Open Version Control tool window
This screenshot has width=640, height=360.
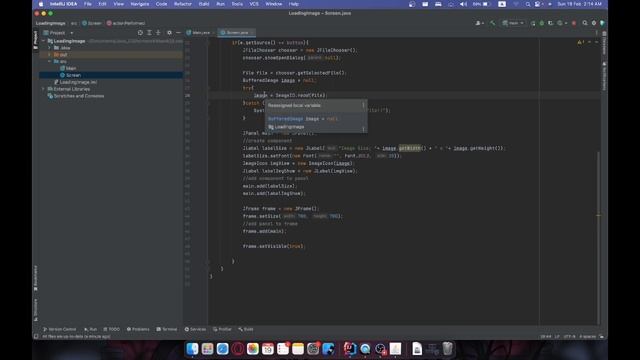point(60,329)
